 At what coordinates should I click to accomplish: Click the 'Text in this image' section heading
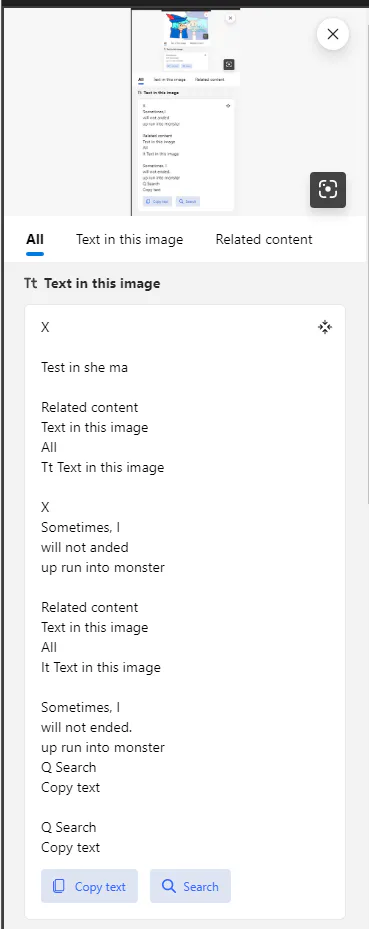coord(102,283)
